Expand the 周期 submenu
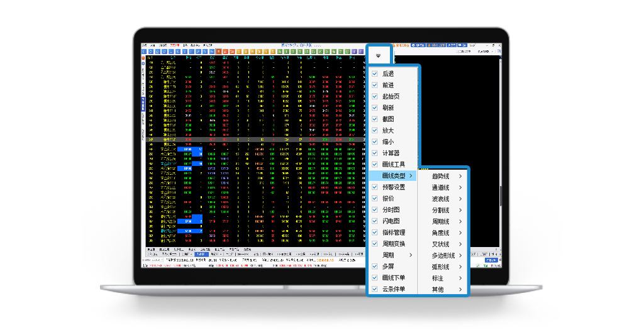 [392, 255]
